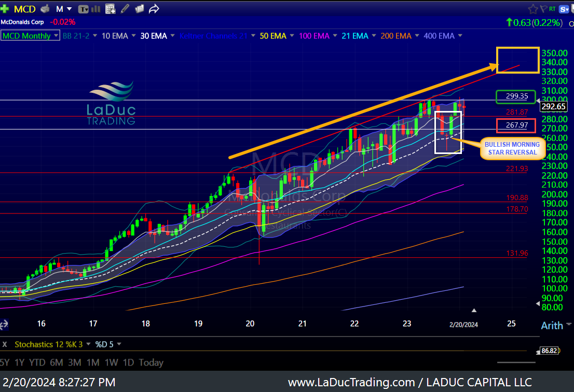Select the pencil drawing tools icon

pos(125,8)
